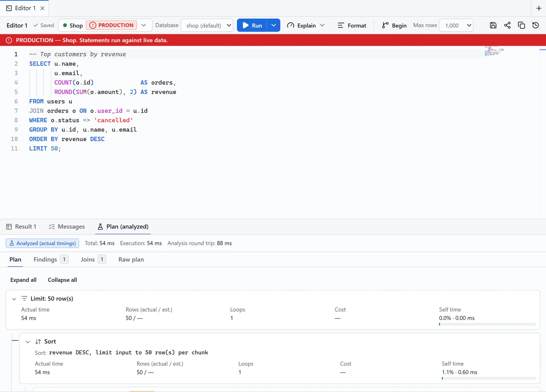Click the Begin transaction button
The height and width of the screenshot is (392, 546).
394,25
